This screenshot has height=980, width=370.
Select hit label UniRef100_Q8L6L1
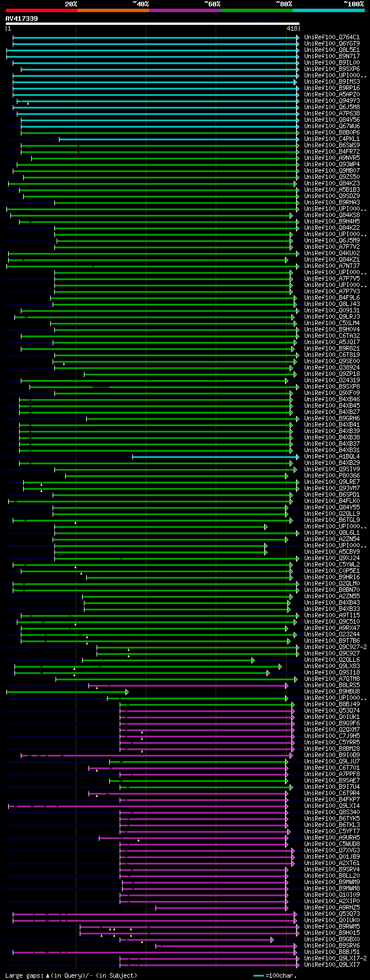(332, 532)
